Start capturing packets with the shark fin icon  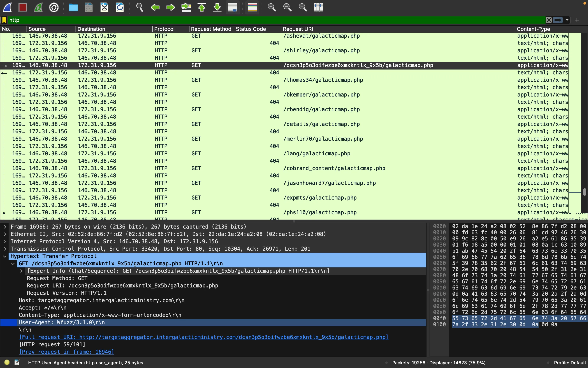(8, 7)
